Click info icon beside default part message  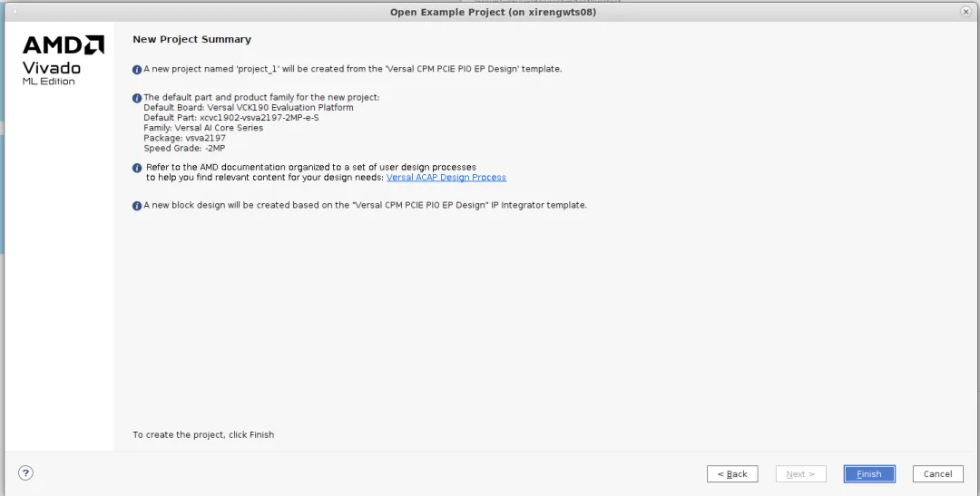pyautogui.click(x=137, y=98)
